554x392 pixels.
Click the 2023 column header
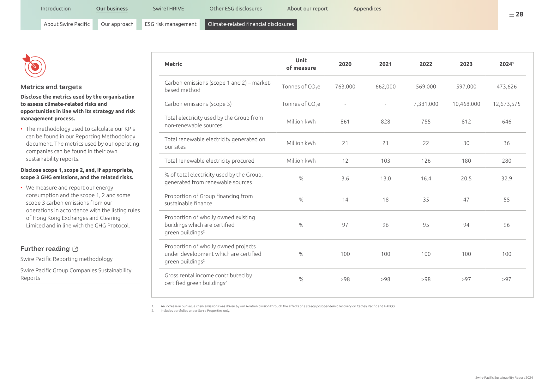pos(466,64)
